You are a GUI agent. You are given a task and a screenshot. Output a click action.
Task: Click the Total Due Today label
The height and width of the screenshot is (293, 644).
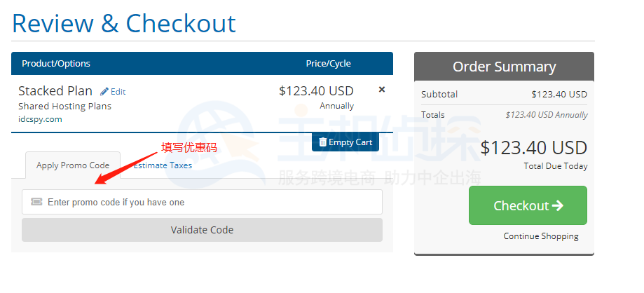click(555, 166)
